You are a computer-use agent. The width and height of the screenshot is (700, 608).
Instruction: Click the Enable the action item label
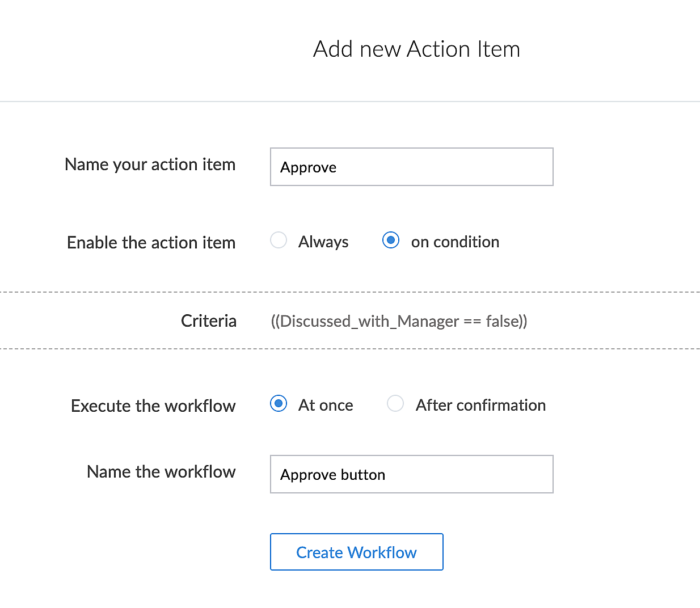pyautogui.click(x=151, y=243)
